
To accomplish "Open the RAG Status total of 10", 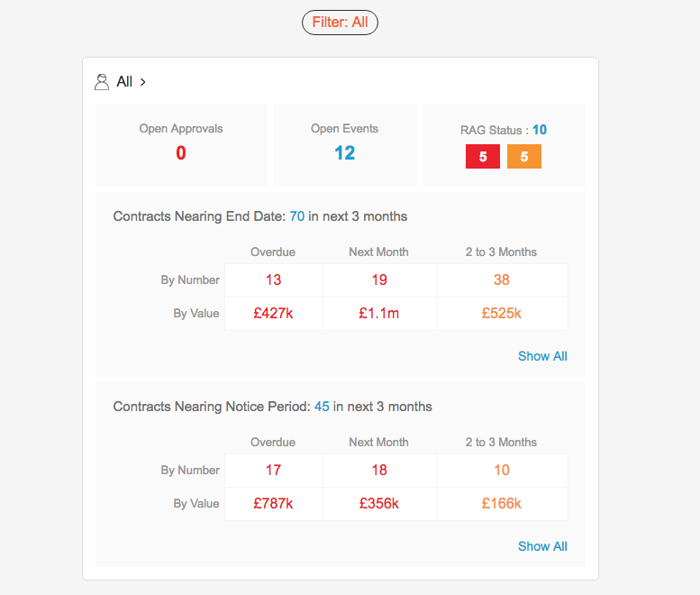I will point(540,130).
